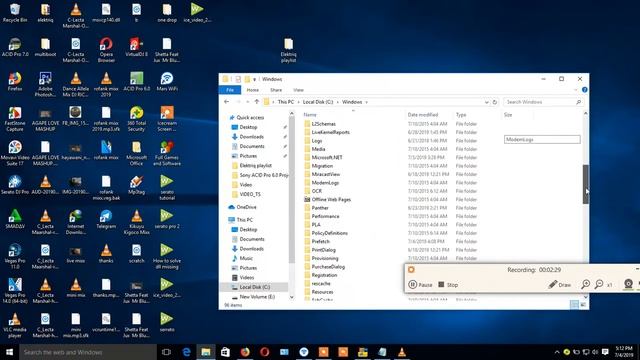
Task: Click the Explorer Back arrow
Action: coord(227,102)
